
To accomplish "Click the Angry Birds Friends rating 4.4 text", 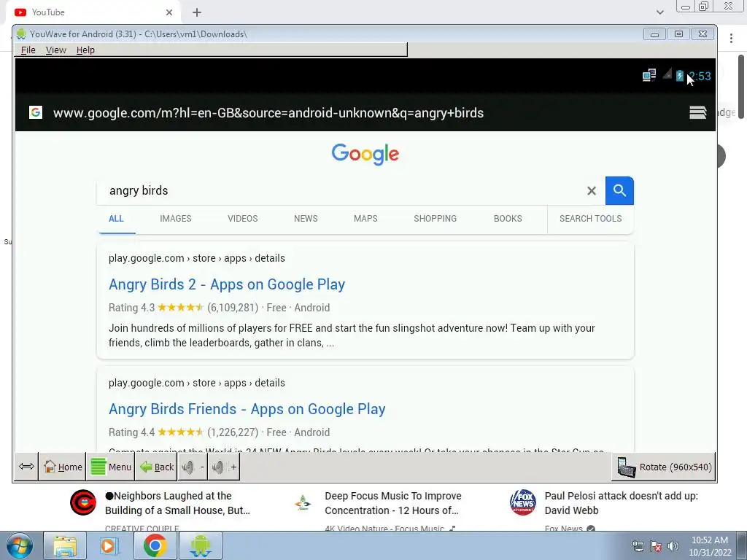I will tap(131, 432).
